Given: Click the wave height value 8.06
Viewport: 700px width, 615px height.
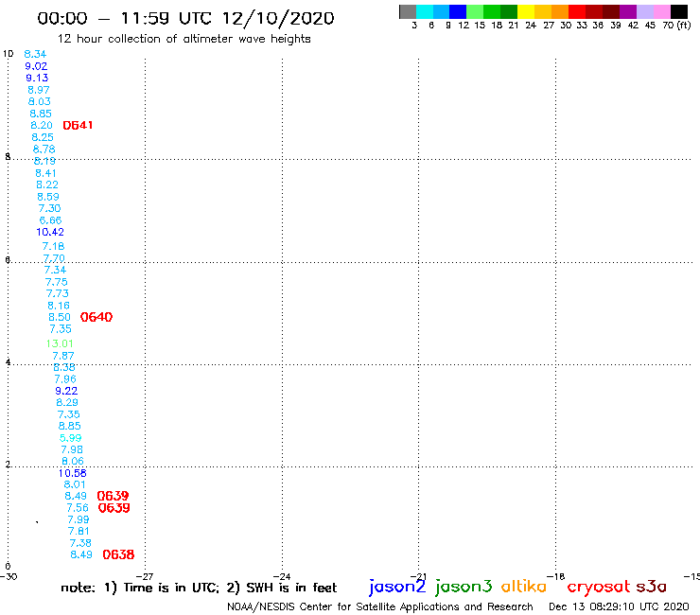Looking at the screenshot, I should [x=73, y=461].
